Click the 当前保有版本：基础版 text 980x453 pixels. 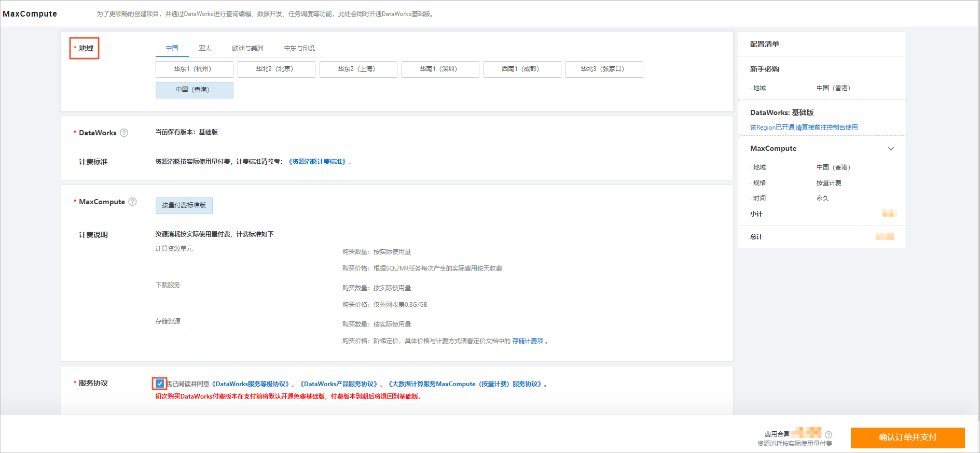[187, 132]
